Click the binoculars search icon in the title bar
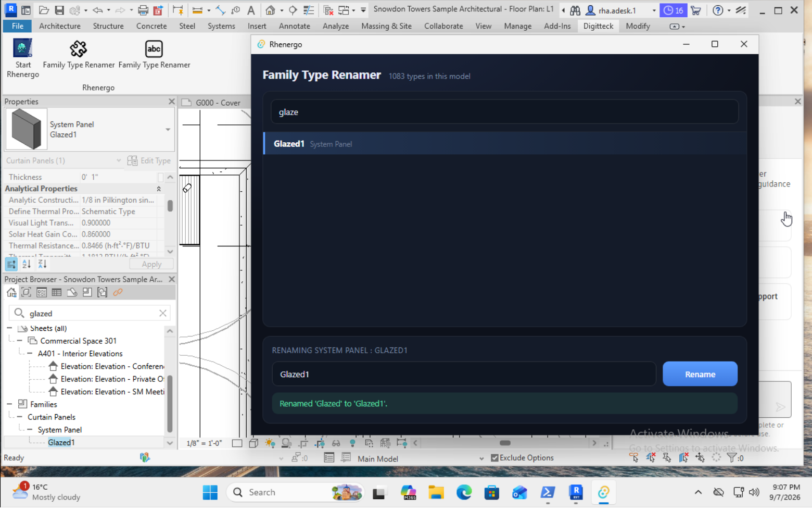 click(575, 10)
